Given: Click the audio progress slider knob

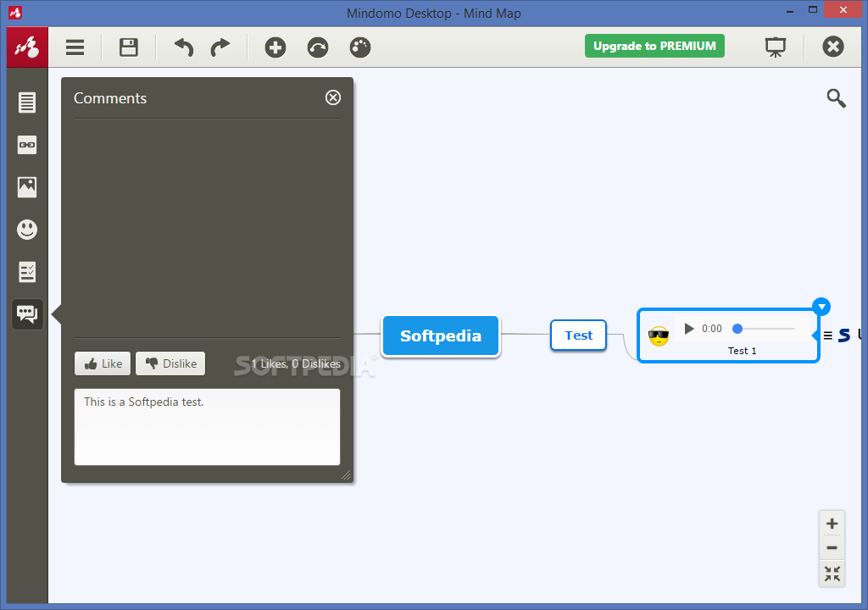Looking at the screenshot, I should (x=737, y=329).
